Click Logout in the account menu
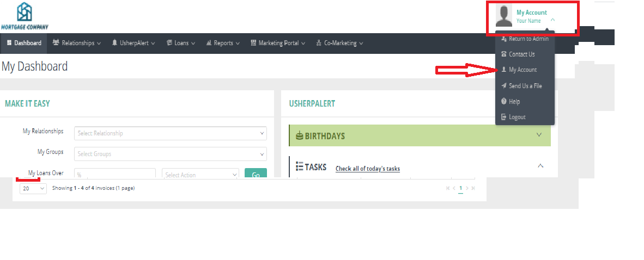This screenshot has width=644, height=260. click(x=517, y=117)
